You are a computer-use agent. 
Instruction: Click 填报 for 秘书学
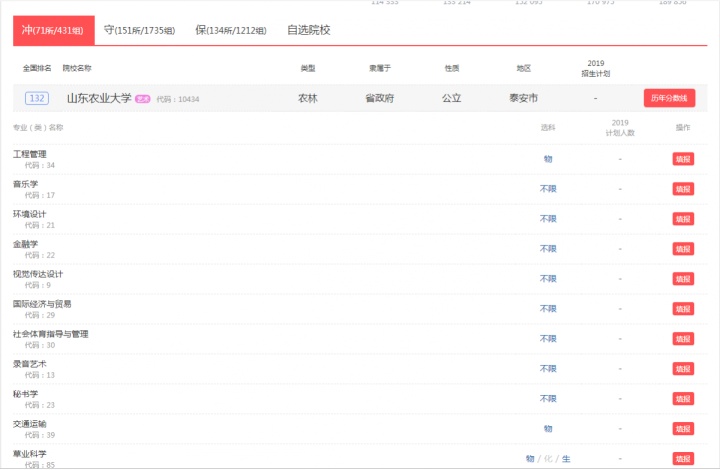[683, 399]
